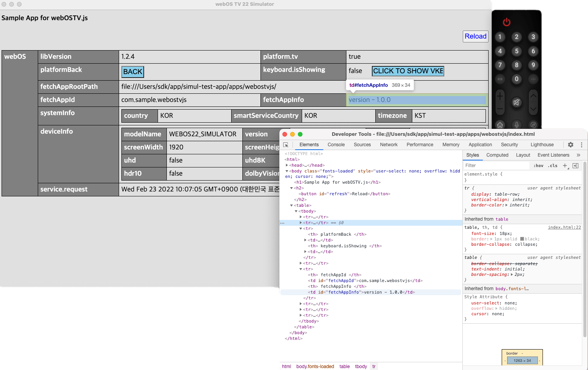Open DevTools three-dot customize menu
The width and height of the screenshot is (588, 370).
pos(581,145)
